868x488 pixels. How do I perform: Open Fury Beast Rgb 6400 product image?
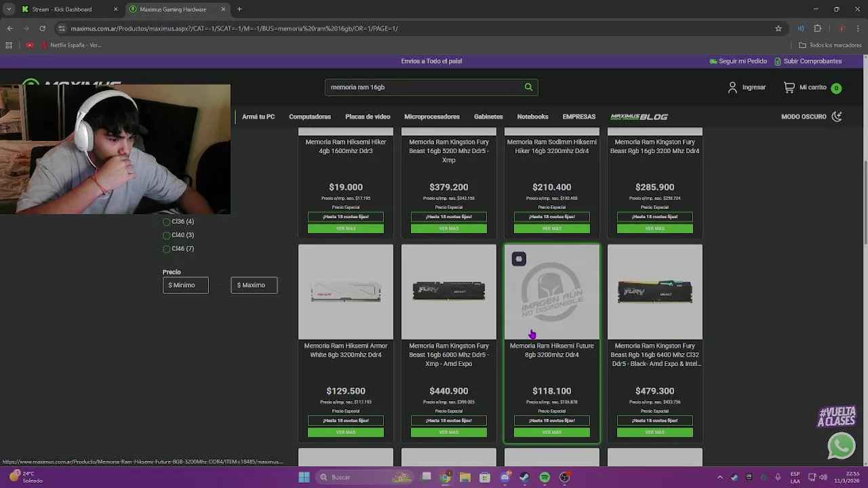tap(655, 292)
